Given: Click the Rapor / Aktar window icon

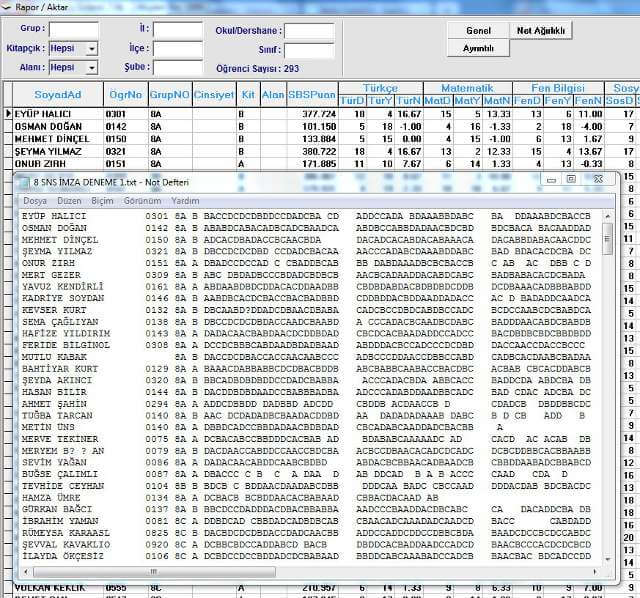Looking at the screenshot, I should [6, 7].
